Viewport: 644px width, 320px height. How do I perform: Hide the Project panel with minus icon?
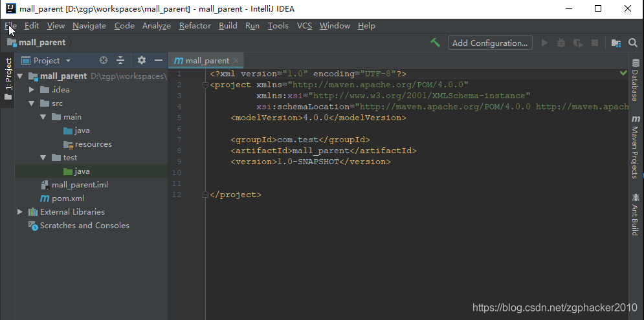159,60
